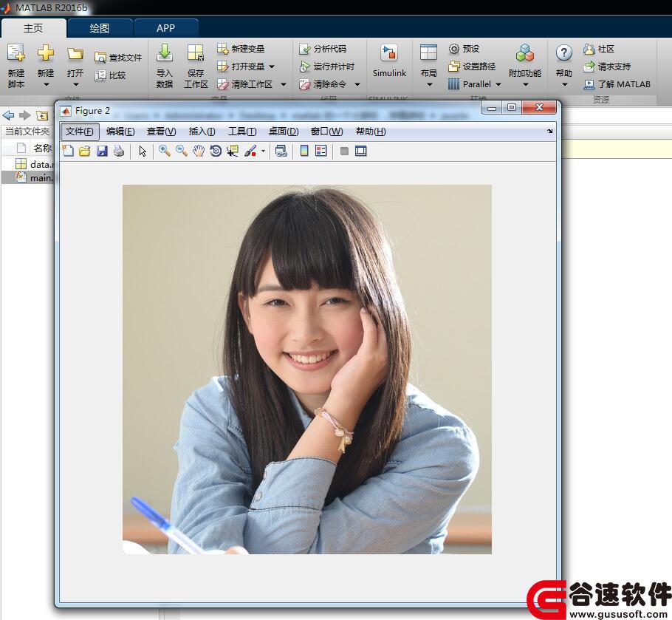Open the 工具(T) menu in Figure 2

pyautogui.click(x=242, y=132)
